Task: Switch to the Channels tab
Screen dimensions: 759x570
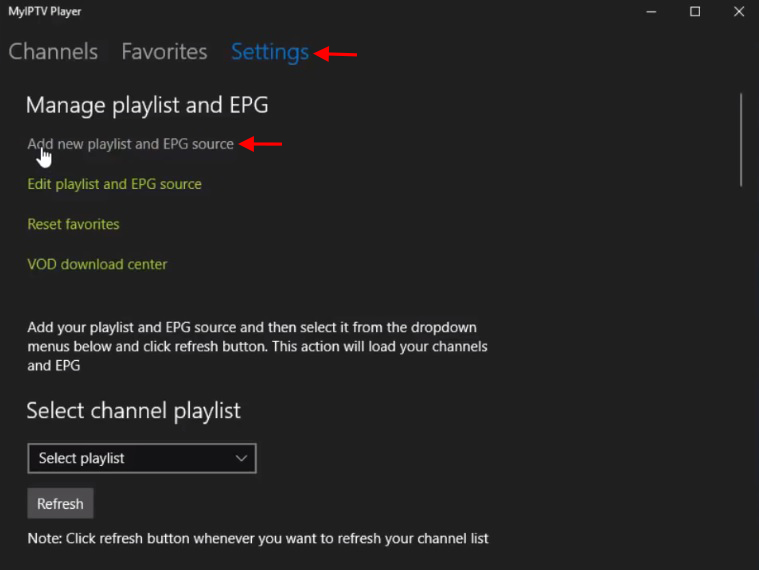Action: coord(53,52)
